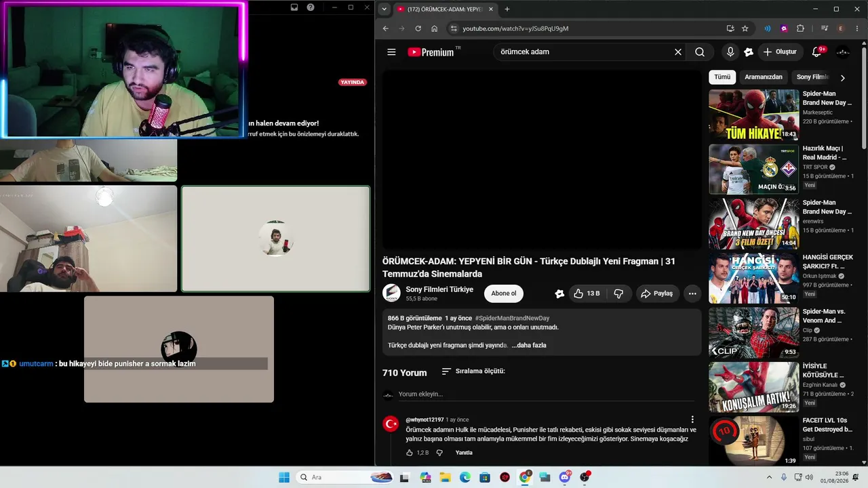Open the help icon in the stream window
868x488 pixels.
pyautogui.click(x=311, y=7)
